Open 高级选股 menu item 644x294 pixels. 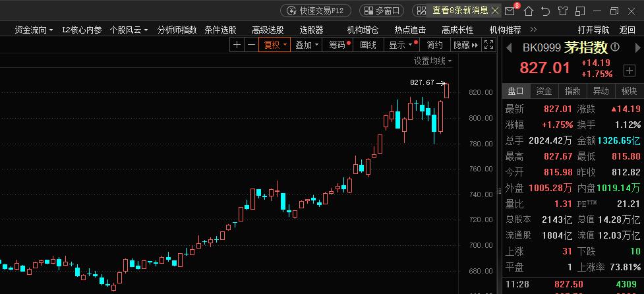[x=268, y=30]
